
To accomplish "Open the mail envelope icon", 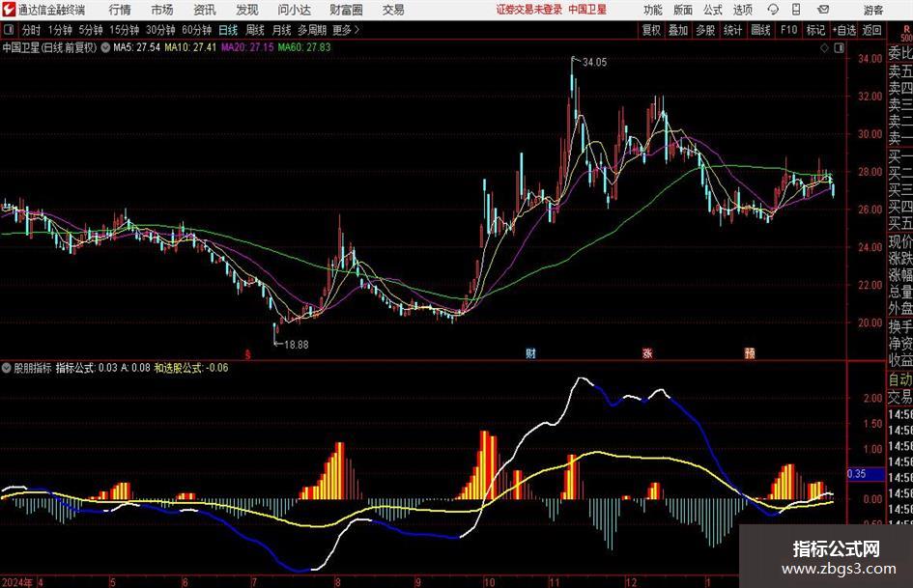I will [x=823, y=10].
